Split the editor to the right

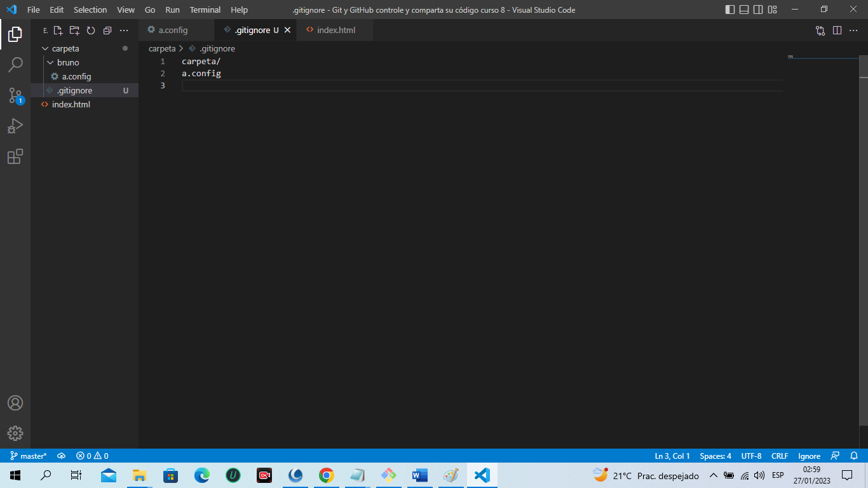[837, 30]
